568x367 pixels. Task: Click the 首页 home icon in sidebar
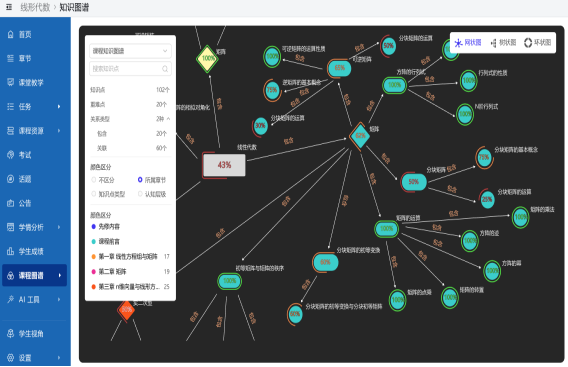point(11,34)
